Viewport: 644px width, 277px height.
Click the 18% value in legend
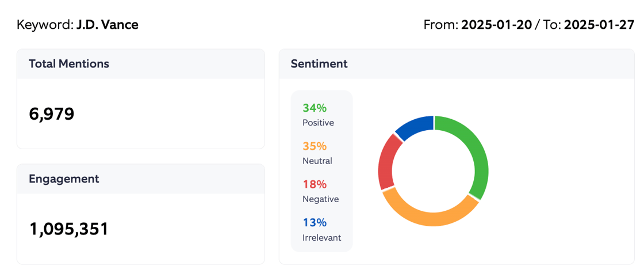(x=315, y=184)
